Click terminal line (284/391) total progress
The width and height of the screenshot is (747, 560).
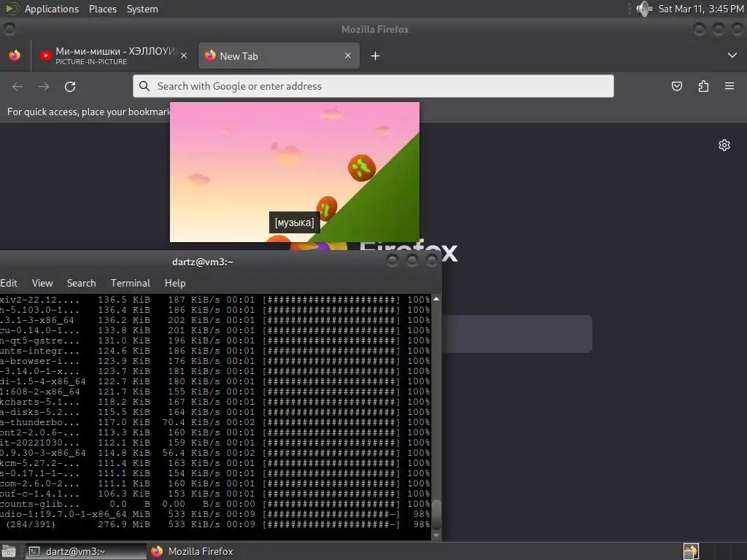click(x=215, y=524)
